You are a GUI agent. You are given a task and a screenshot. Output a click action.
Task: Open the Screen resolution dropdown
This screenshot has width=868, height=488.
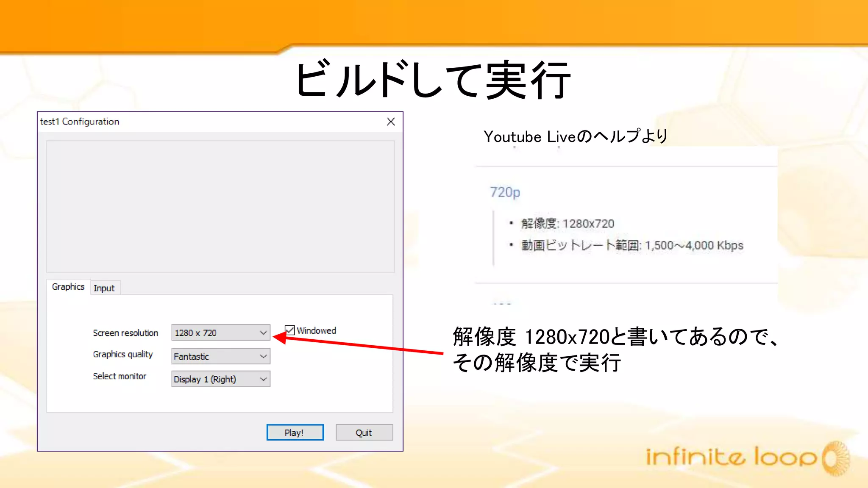pyautogui.click(x=221, y=333)
